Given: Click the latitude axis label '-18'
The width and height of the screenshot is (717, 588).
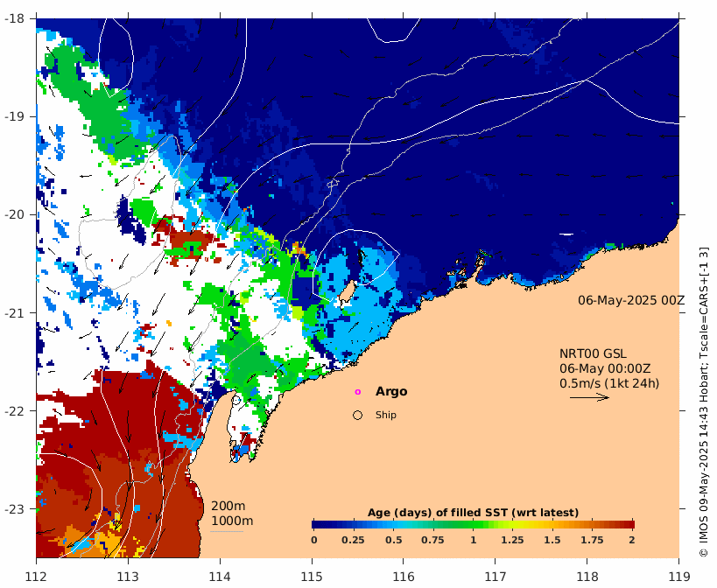Looking at the screenshot, I should [15, 18].
